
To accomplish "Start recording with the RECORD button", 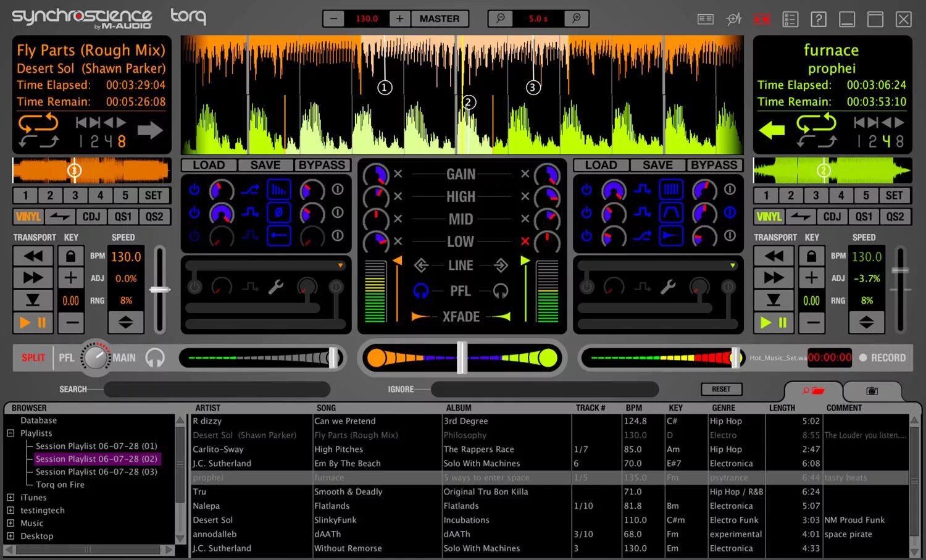I will (x=882, y=357).
